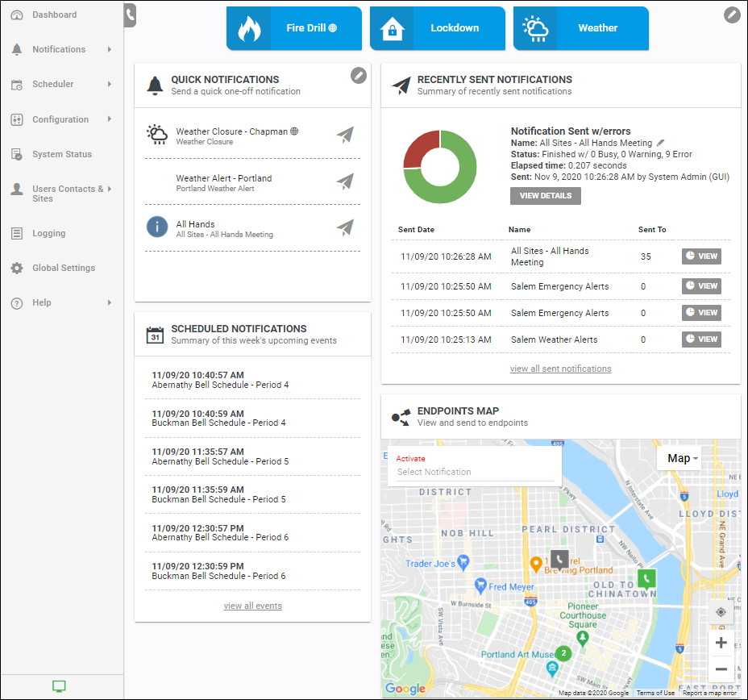
Task: View the All Sites - All Hands Meeting row
Action: (x=701, y=256)
